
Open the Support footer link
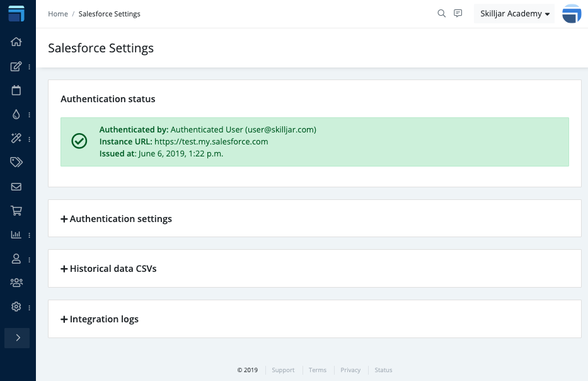coord(283,370)
